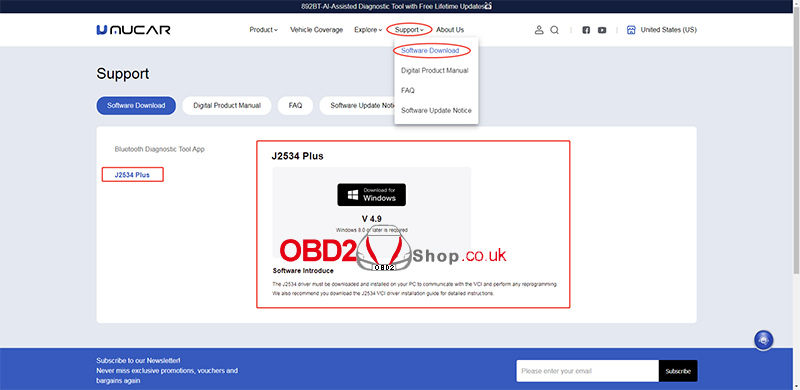Click the Software Introduce heading
The height and width of the screenshot is (390, 800).
coord(303,271)
